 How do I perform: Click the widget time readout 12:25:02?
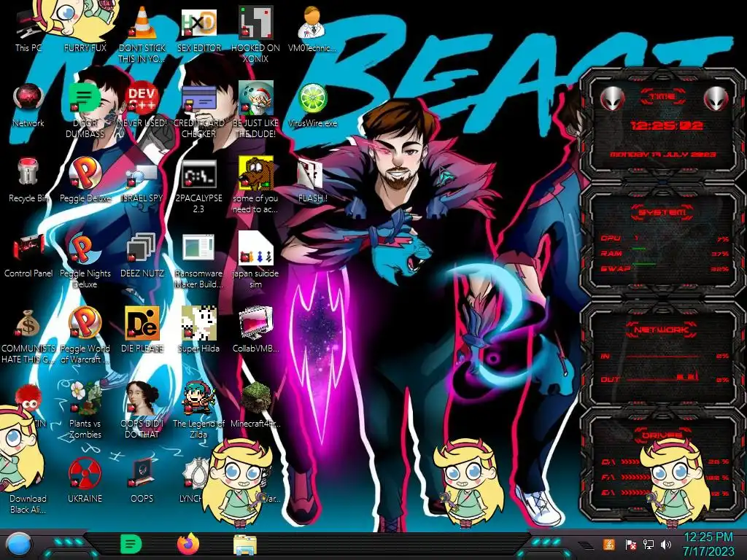[x=666, y=125]
